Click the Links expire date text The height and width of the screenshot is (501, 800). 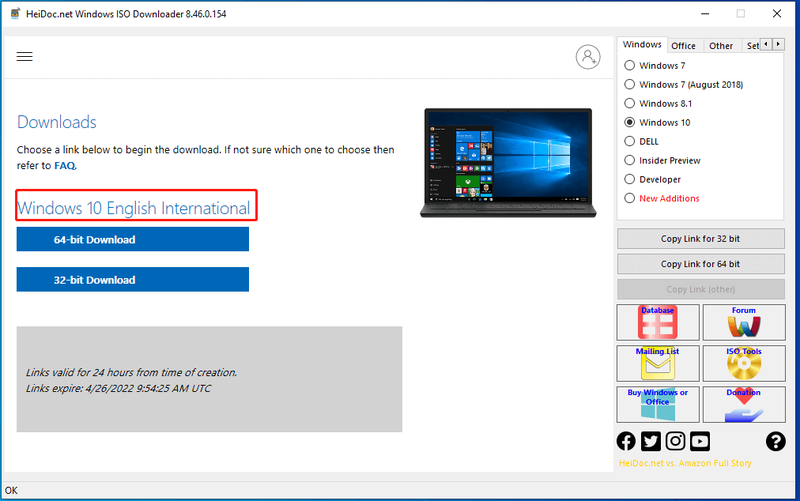pyautogui.click(x=118, y=388)
